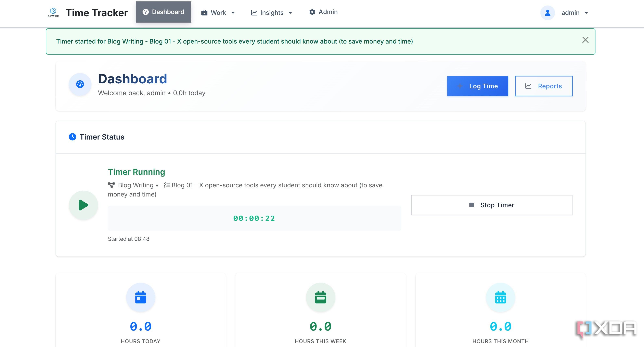Click the HOURS THIS WEEK label
644x347 pixels.
coord(321,341)
